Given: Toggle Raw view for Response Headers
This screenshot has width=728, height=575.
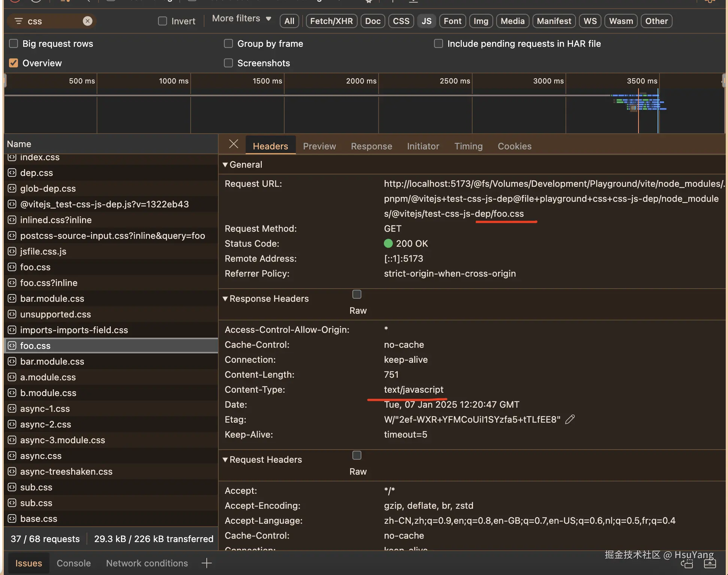Looking at the screenshot, I should (357, 295).
